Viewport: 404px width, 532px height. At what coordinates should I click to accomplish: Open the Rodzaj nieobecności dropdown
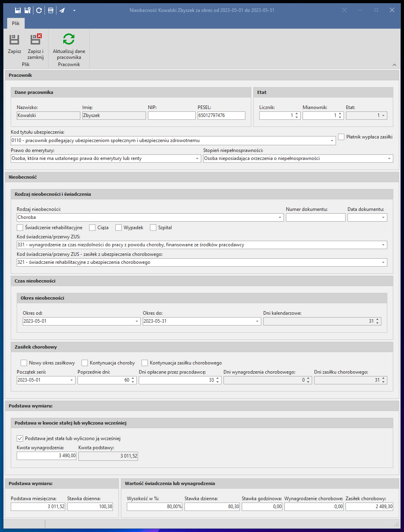[280, 218]
